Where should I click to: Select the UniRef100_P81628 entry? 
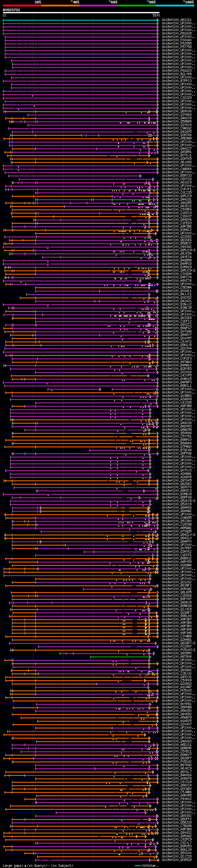click(x=177, y=33)
